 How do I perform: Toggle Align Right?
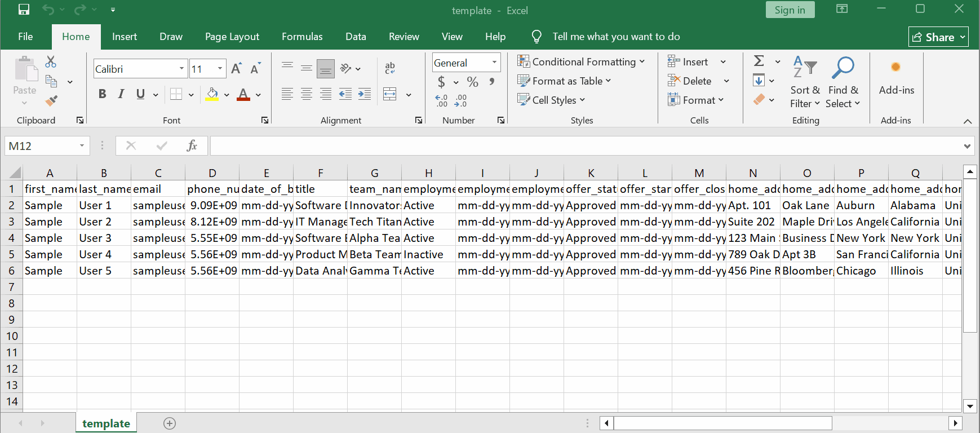[326, 94]
